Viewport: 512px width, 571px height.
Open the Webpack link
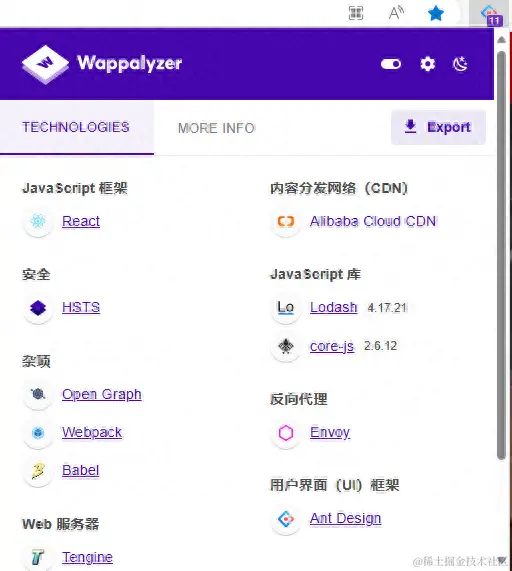click(92, 432)
